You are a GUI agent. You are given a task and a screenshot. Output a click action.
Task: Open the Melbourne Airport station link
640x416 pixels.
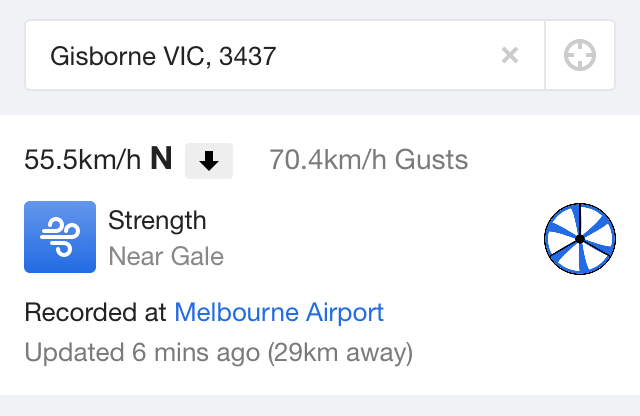pos(279,313)
